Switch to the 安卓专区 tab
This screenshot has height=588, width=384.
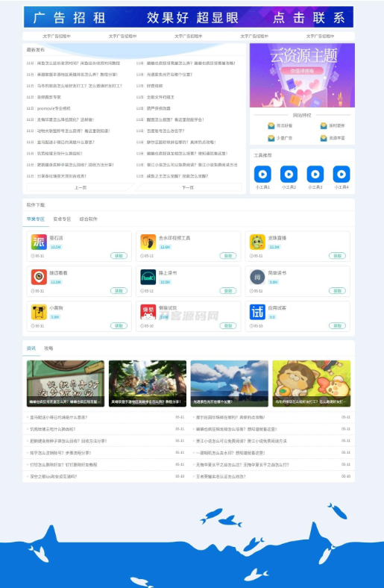coord(62,219)
